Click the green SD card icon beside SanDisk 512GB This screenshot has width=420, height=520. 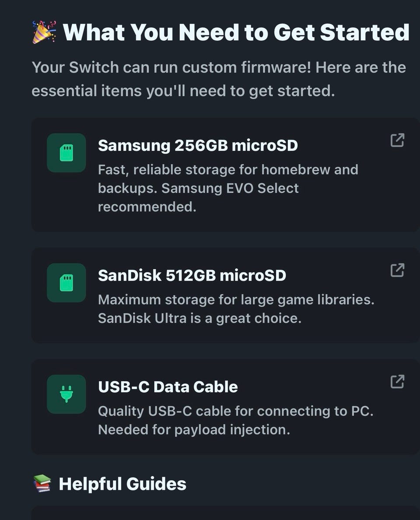tap(66, 283)
